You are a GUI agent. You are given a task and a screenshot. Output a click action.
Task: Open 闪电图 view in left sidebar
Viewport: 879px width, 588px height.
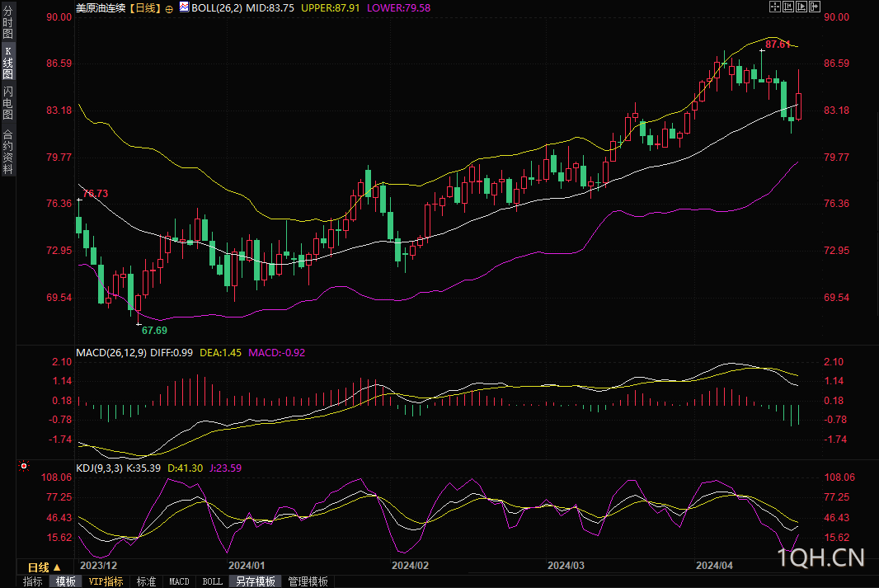(x=8, y=103)
